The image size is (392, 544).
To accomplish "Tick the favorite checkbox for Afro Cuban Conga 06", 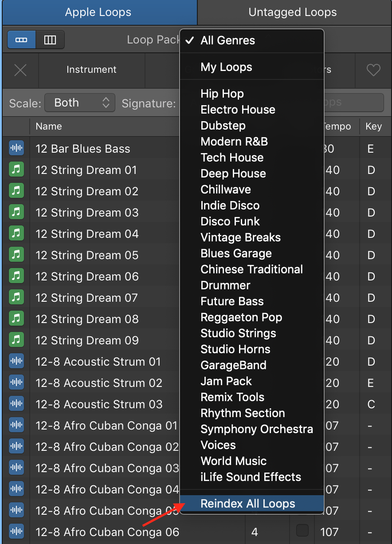I will [x=302, y=530].
